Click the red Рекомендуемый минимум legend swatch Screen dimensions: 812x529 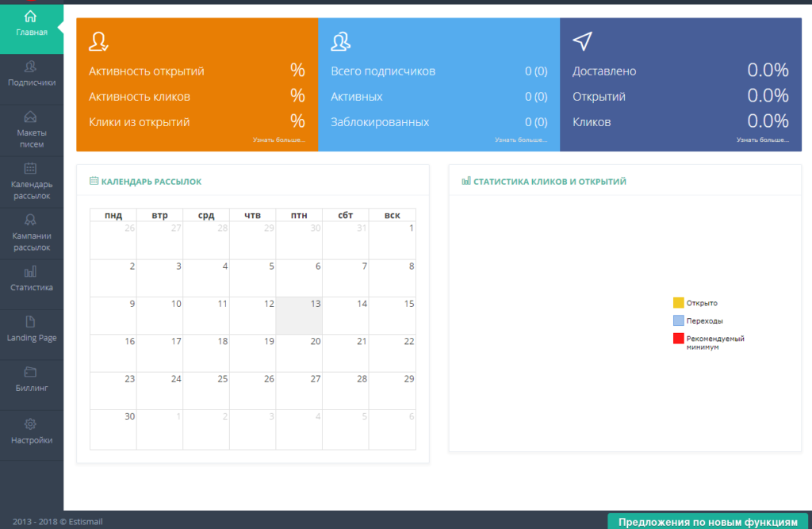[679, 339]
